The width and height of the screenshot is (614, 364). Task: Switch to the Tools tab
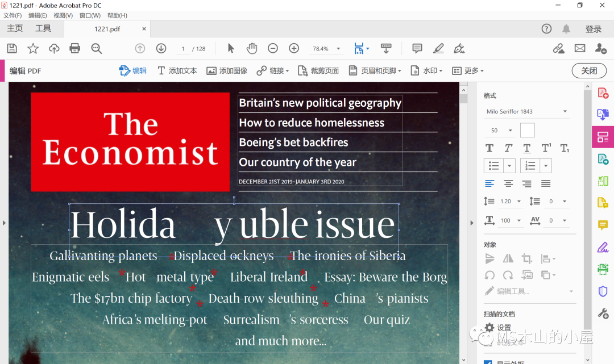(x=43, y=28)
